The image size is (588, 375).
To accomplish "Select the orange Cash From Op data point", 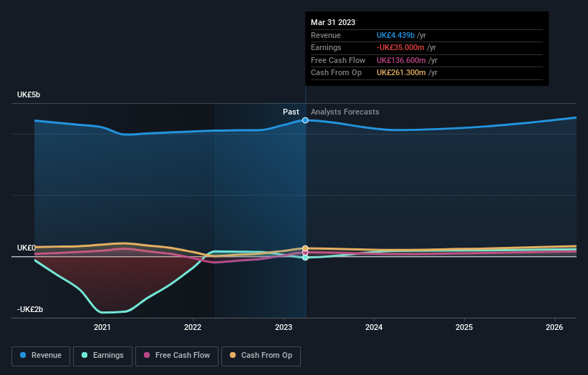I will [305, 248].
